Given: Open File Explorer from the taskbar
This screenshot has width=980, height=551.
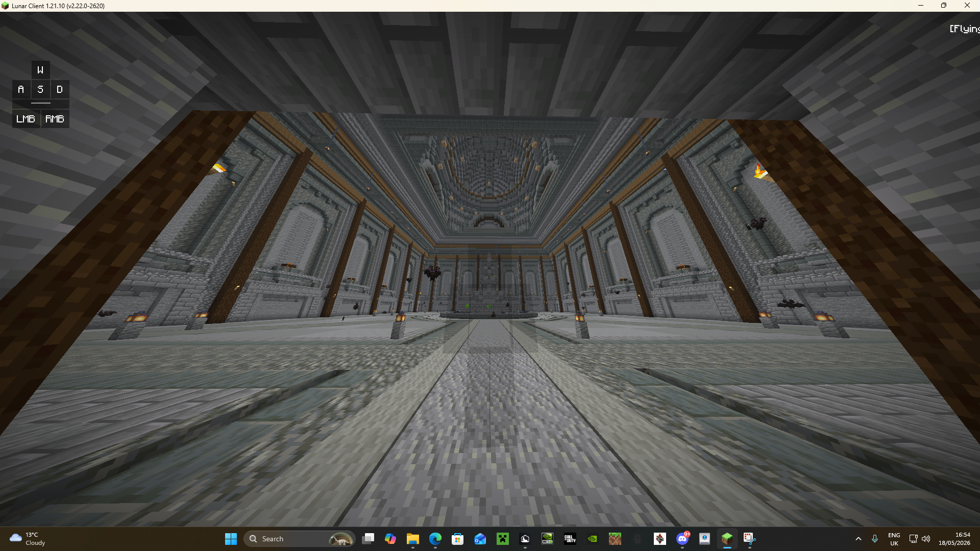Looking at the screenshot, I should coord(413,539).
